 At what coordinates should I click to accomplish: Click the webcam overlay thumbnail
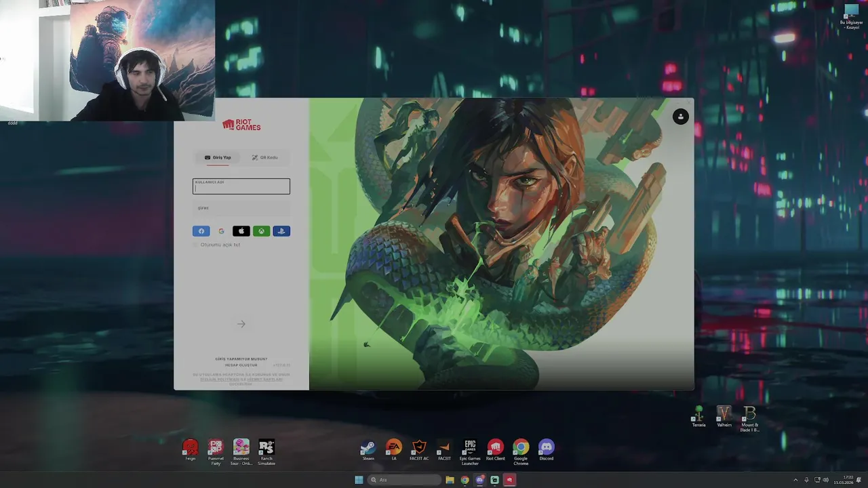[x=107, y=60]
